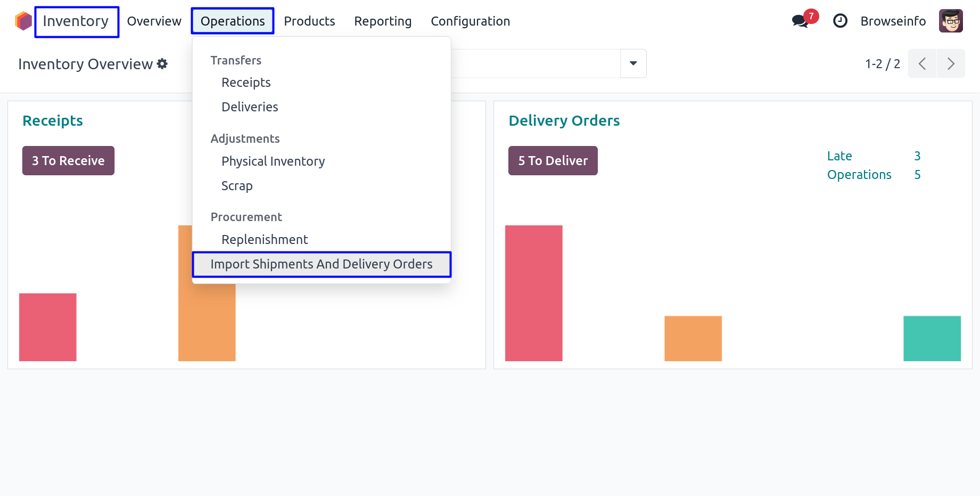
Task: Open the Late delivery orders link
Action: coord(839,156)
